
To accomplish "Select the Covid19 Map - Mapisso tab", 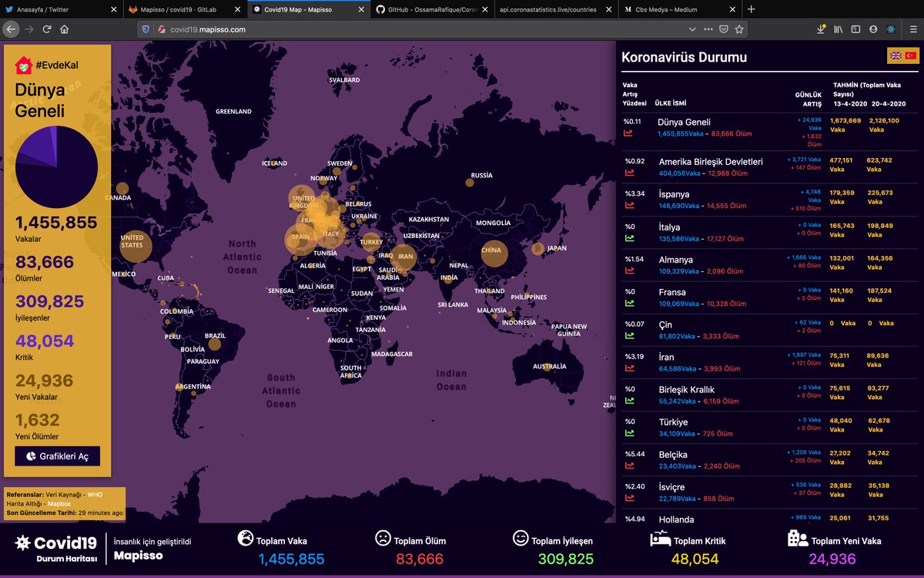I will pyautogui.click(x=309, y=9).
